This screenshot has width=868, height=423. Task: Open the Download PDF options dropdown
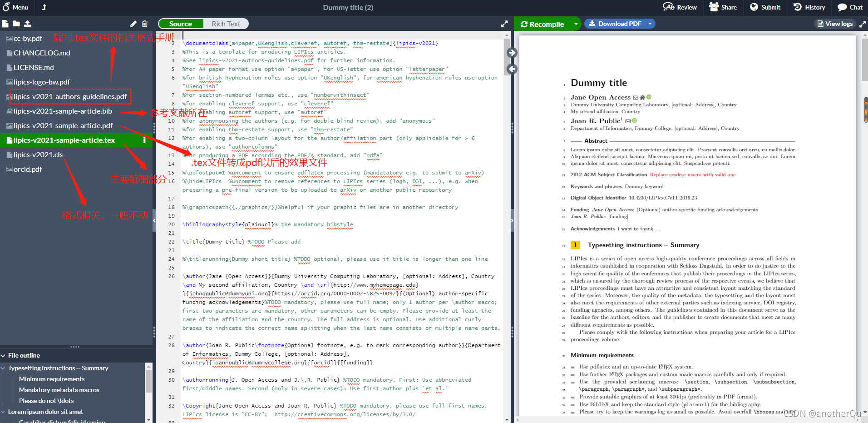tap(650, 24)
